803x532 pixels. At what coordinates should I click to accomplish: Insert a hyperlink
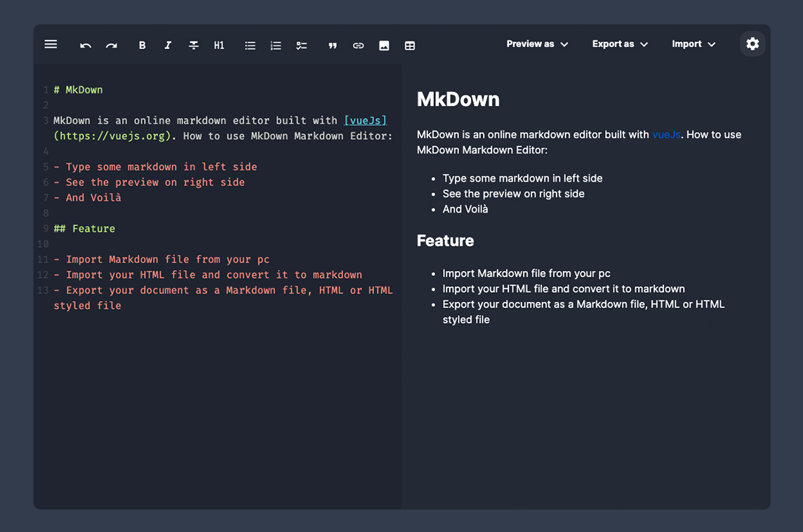(358, 46)
